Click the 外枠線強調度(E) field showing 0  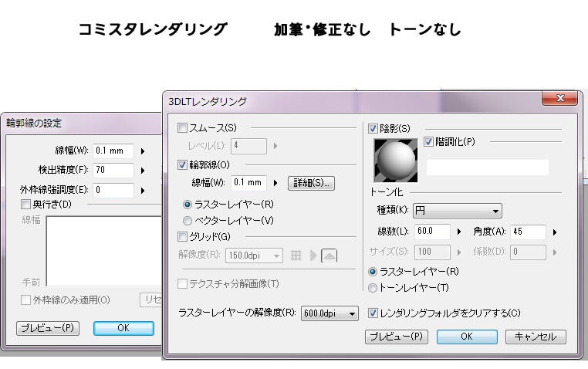coord(113,190)
